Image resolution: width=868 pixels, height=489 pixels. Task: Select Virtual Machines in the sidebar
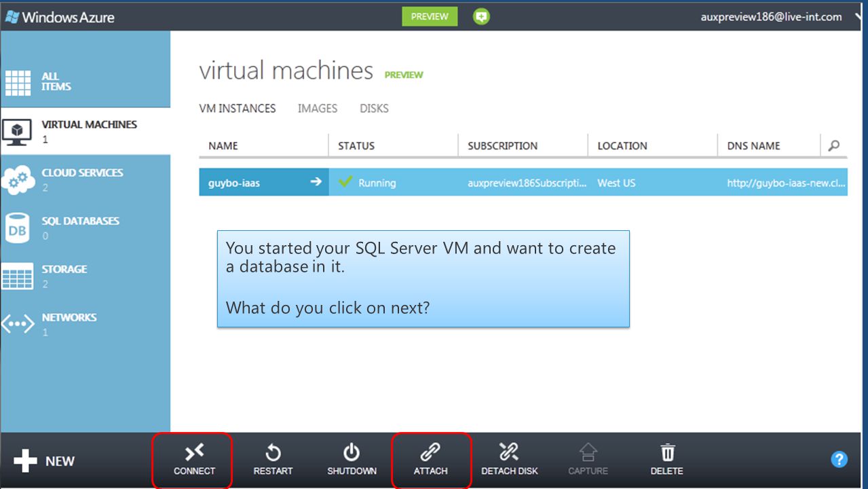[85, 131]
